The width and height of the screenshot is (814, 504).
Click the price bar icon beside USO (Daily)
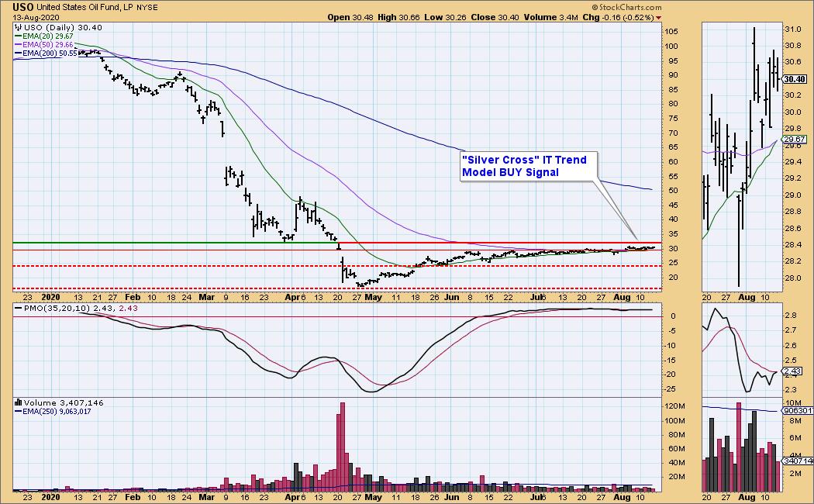[18, 27]
